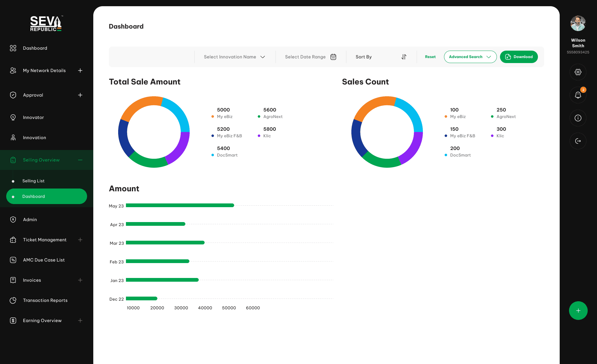Image resolution: width=597 pixels, height=364 pixels.
Task: Open the Sort By dropdown
Action: click(381, 57)
